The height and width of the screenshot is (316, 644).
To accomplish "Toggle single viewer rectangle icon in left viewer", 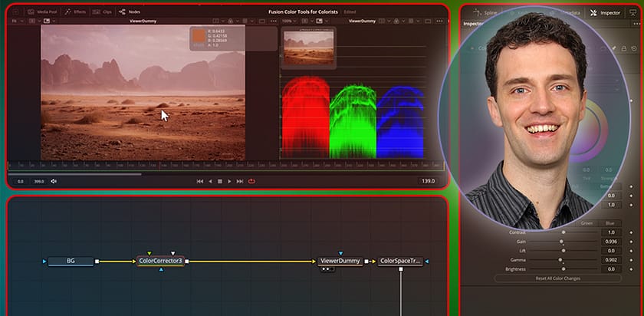I will click(262, 21).
